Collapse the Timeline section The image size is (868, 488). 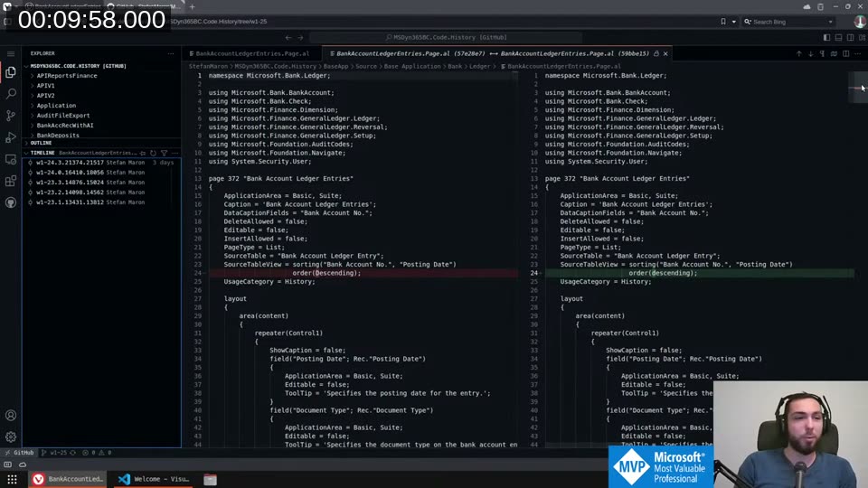point(42,153)
